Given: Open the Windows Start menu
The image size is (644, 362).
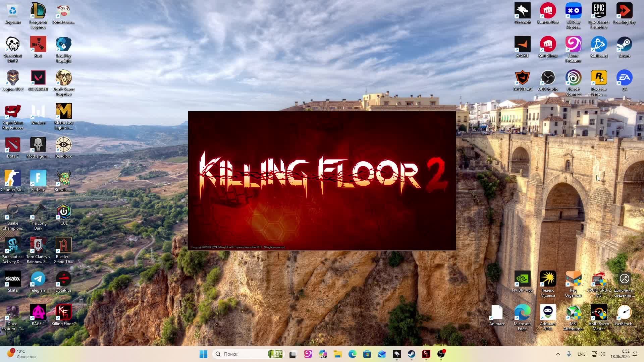Looking at the screenshot, I should pyautogui.click(x=203, y=354).
